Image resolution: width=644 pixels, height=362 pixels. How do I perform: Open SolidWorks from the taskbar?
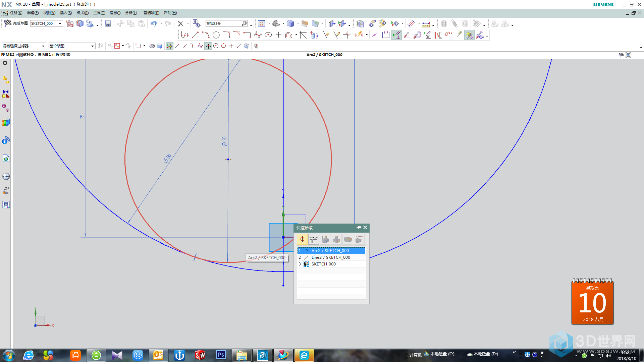pyautogui.click(x=200, y=355)
